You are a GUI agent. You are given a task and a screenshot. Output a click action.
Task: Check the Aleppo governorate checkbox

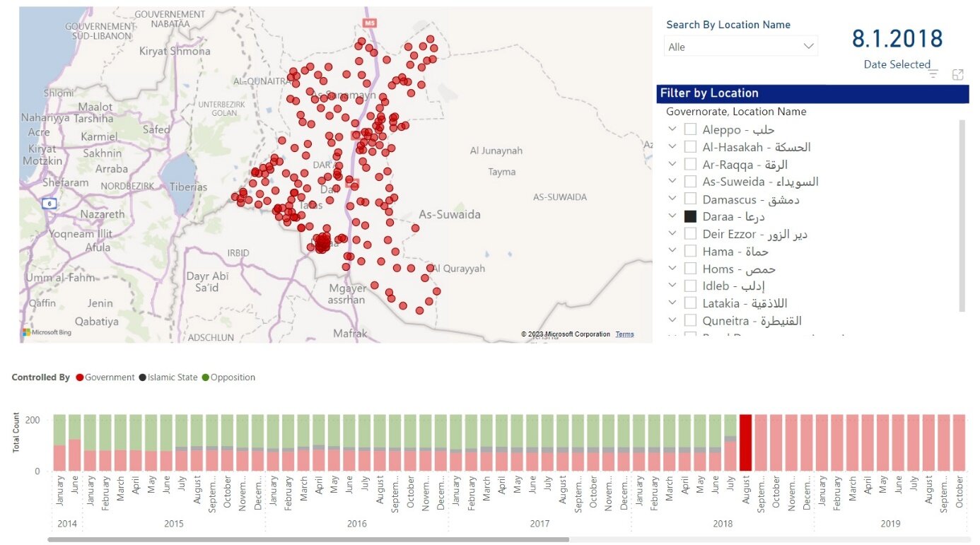pyautogui.click(x=691, y=130)
